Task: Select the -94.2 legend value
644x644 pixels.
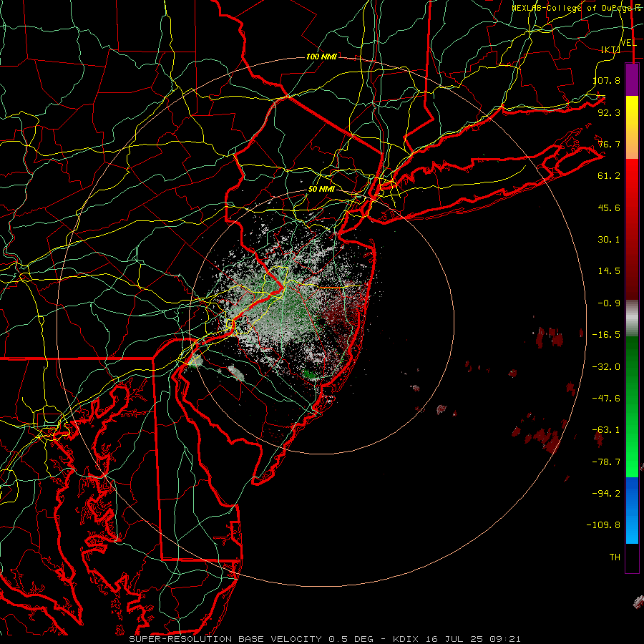Action: pyautogui.click(x=606, y=494)
